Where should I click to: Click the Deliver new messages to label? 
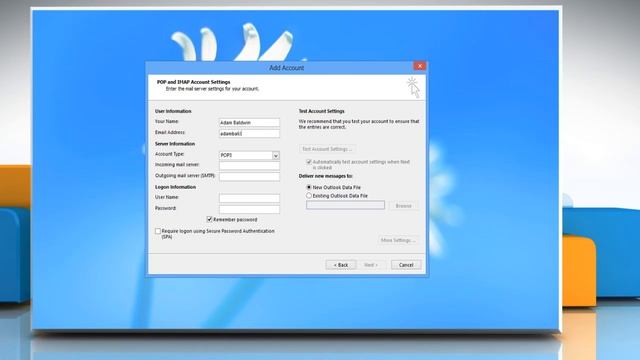pos(326,176)
